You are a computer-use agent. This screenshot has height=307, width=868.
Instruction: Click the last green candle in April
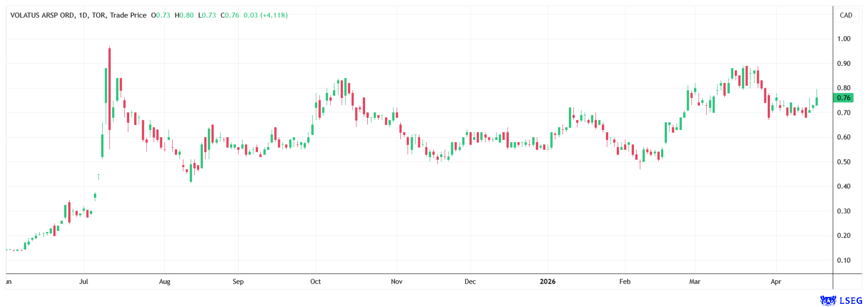[816, 102]
